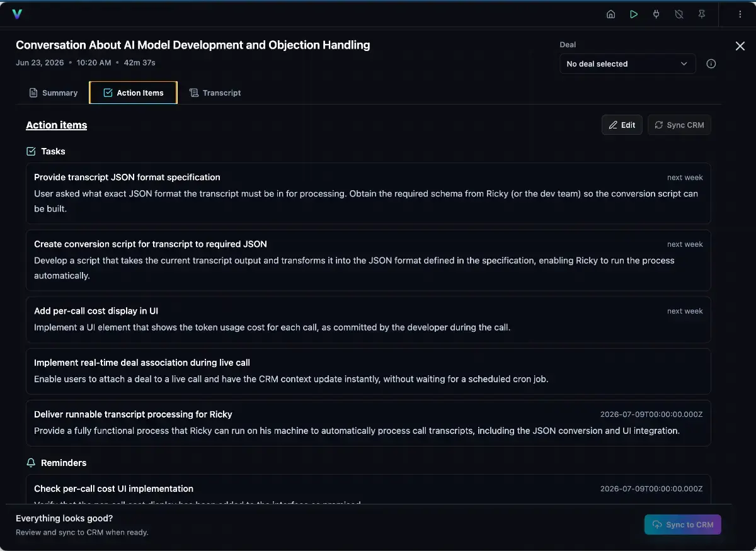
Task: Click the Reminders bell icon
Action: pyautogui.click(x=31, y=463)
